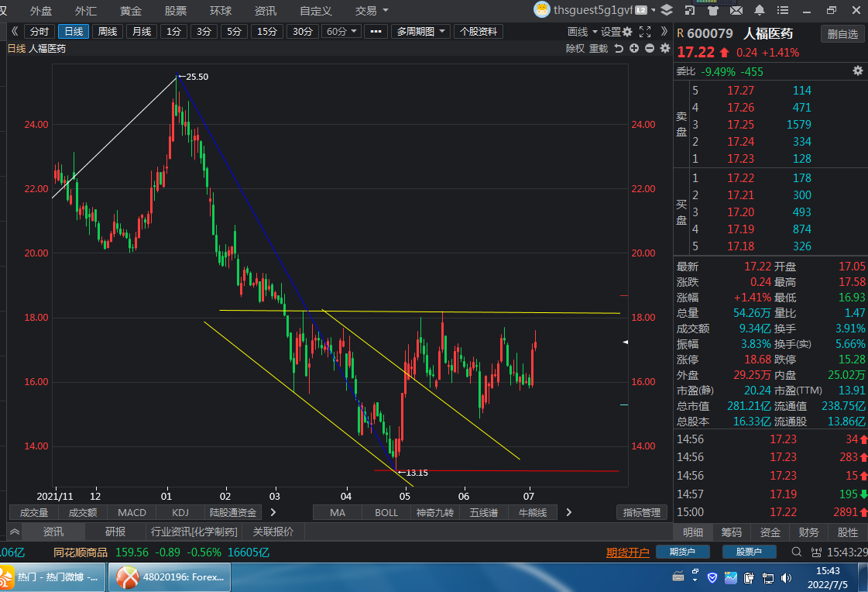868x592 pixels.
Task: Open chart settings gear below 设置
Action: (x=665, y=48)
